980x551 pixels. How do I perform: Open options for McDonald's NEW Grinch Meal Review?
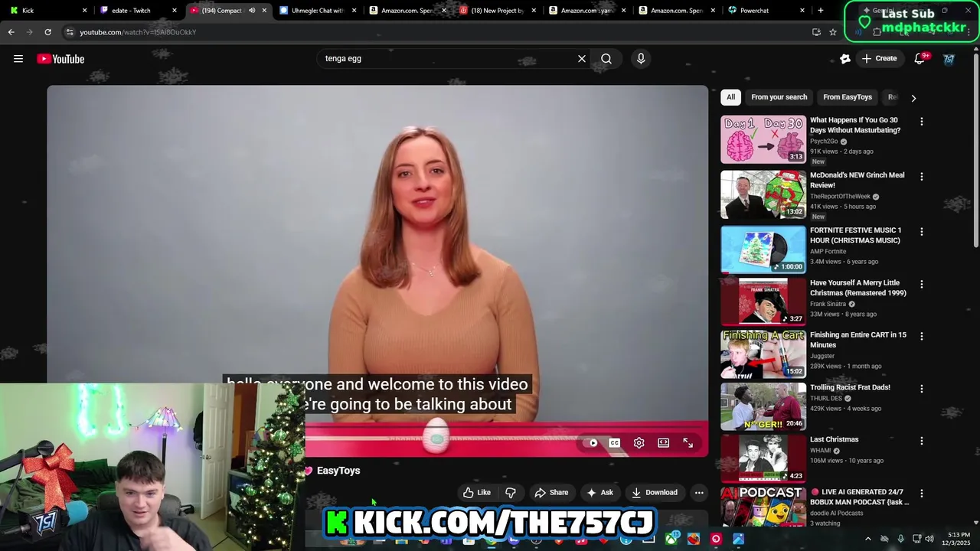pyautogui.click(x=922, y=177)
